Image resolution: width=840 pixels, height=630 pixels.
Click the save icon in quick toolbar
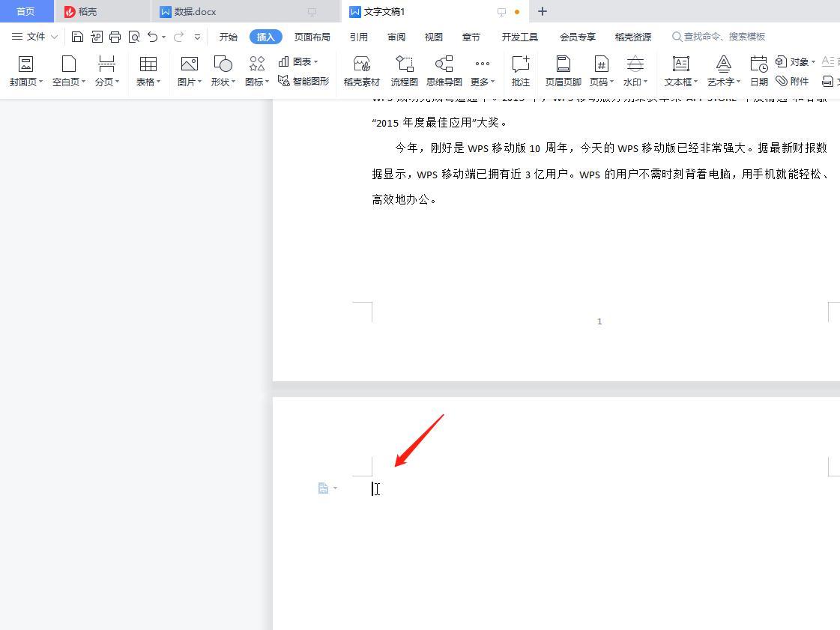77,37
